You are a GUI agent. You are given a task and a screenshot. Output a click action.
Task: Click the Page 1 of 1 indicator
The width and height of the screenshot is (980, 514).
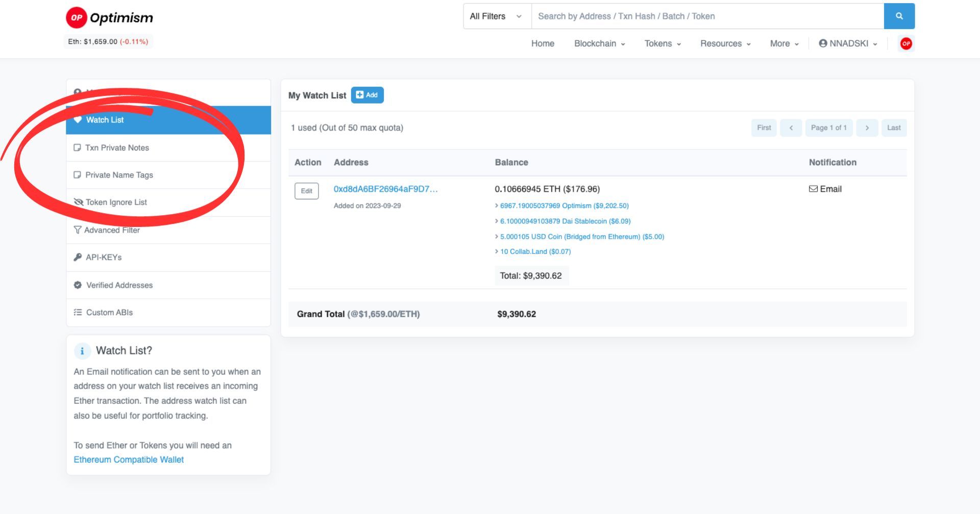point(829,128)
